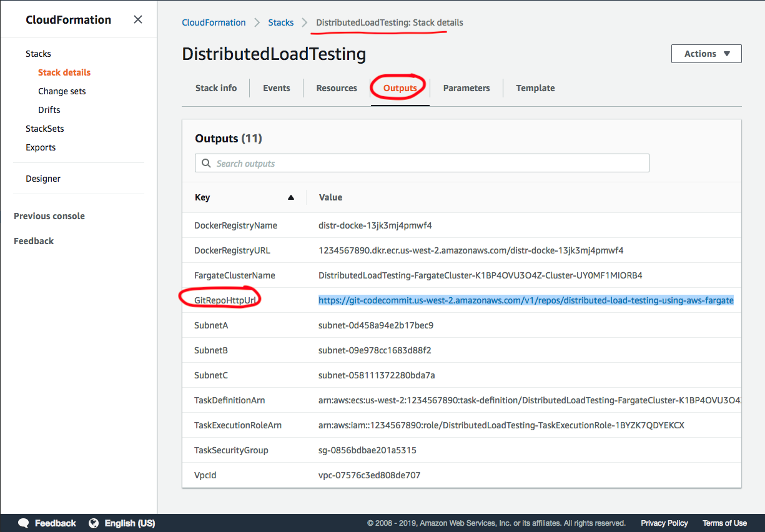
Task: Switch to the Stack info tab
Action: pyautogui.click(x=216, y=88)
